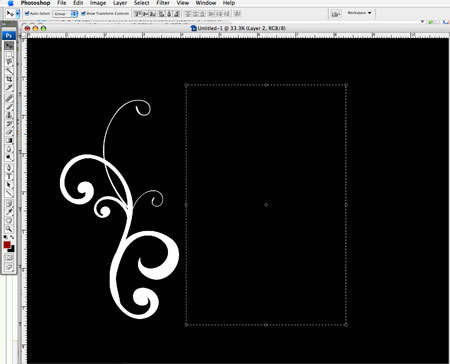This screenshot has height=364, width=450.
Task: Align bottom edges of layers
Action: (x=153, y=14)
